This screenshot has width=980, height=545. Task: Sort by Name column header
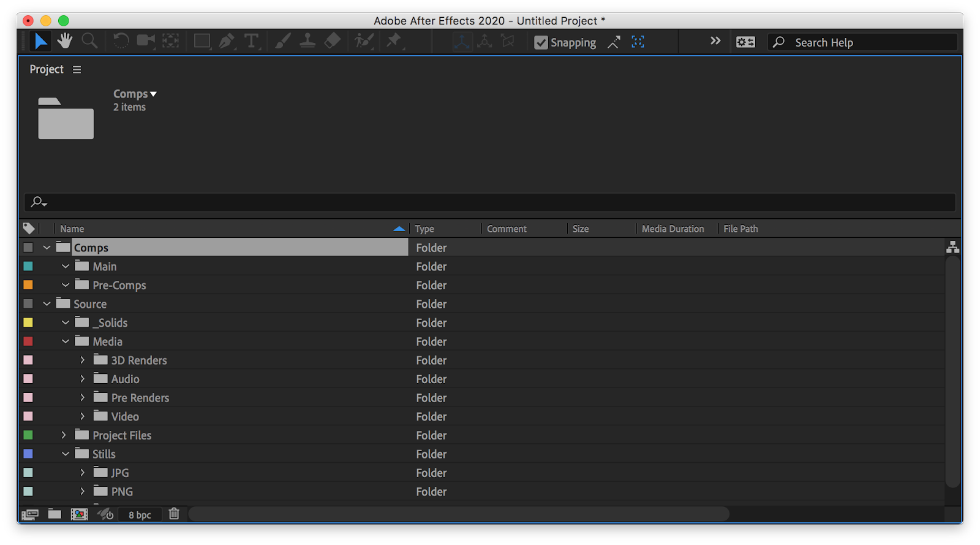pos(72,229)
